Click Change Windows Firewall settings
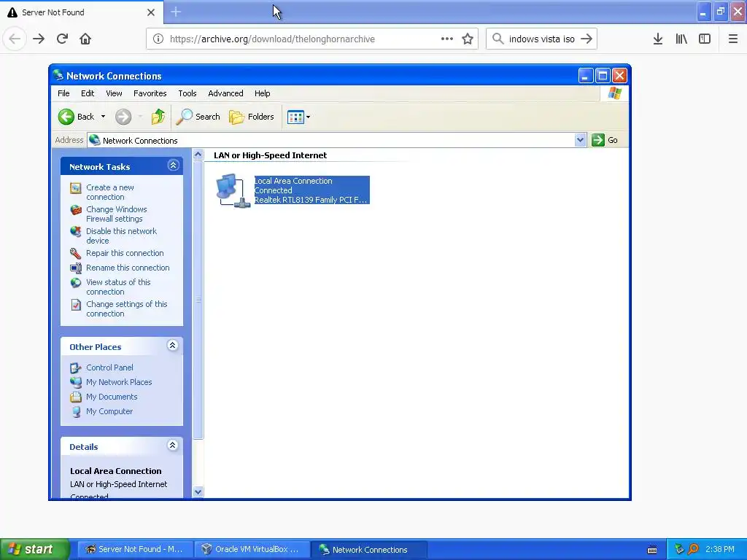 point(116,214)
